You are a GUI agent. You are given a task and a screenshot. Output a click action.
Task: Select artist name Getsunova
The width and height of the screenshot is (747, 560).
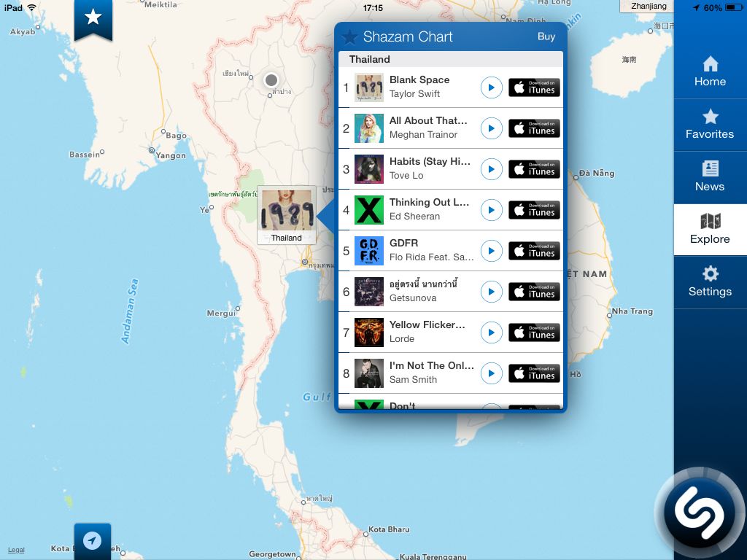413,298
